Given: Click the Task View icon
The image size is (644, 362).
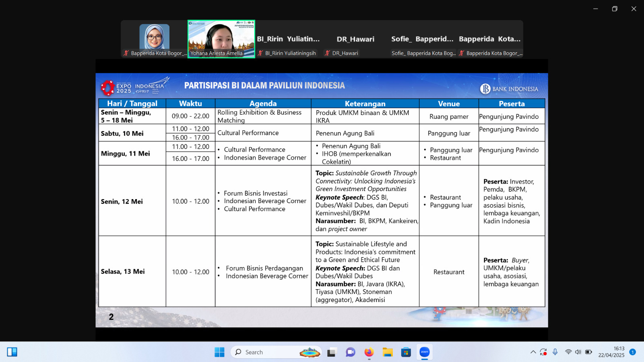Looking at the screenshot, I should (x=332, y=352).
